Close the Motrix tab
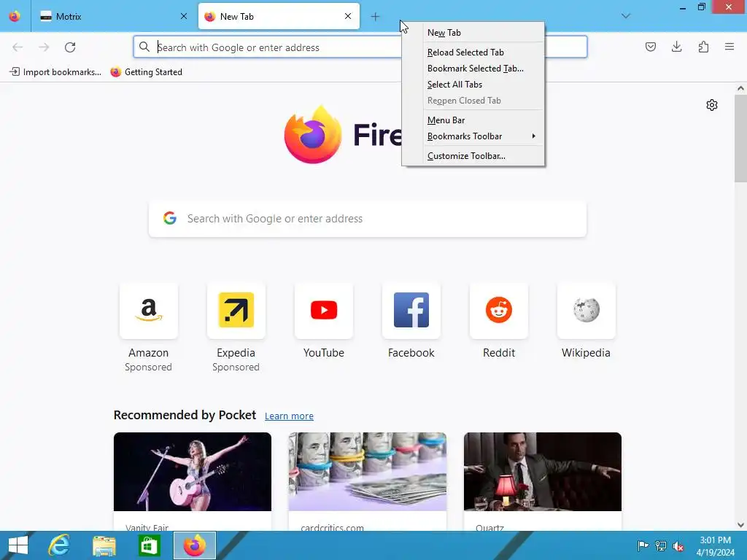 184,16
